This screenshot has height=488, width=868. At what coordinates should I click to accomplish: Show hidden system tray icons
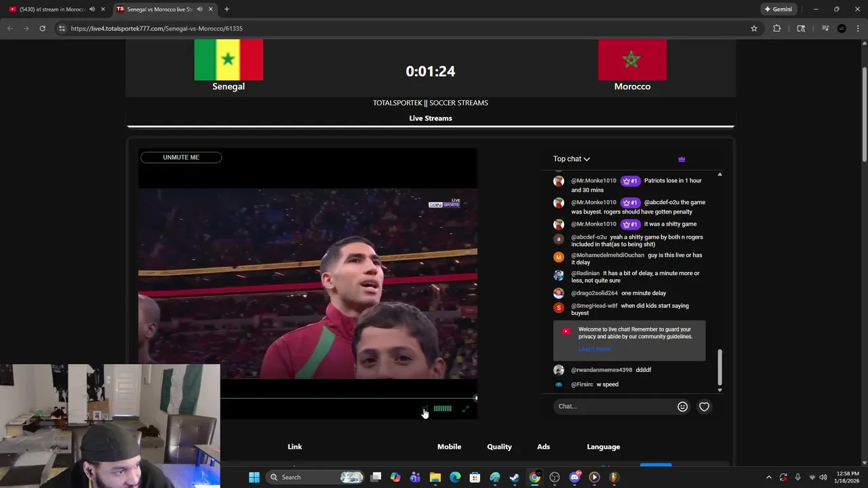(768, 477)
